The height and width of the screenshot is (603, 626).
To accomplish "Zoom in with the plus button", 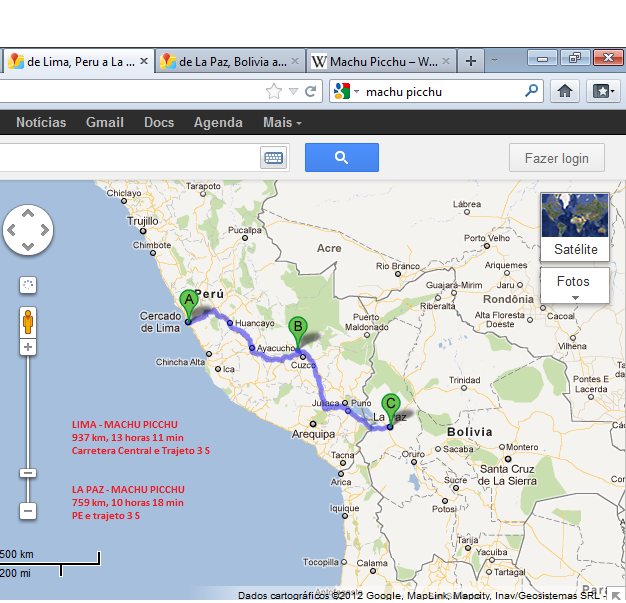I will [x=28, y=348].
